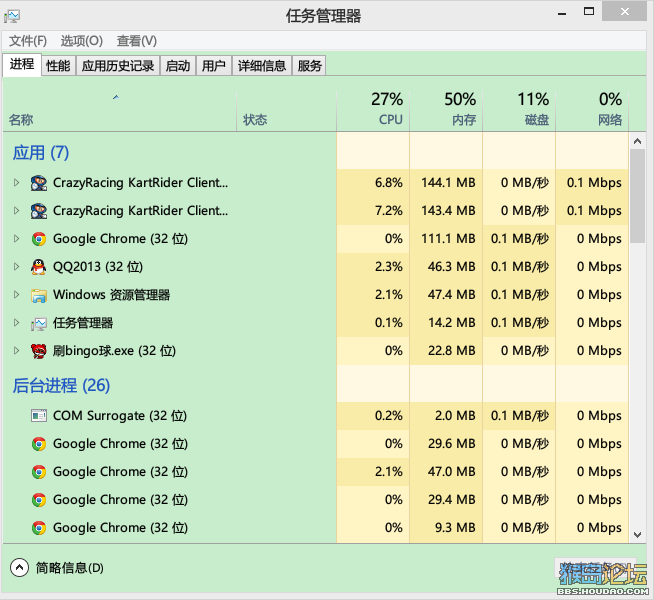The width and height of the screenshot is (654, 600).
Task: Expand the second CrazyRacing KartRider (143.4 MB) entry
Action: 16,211
